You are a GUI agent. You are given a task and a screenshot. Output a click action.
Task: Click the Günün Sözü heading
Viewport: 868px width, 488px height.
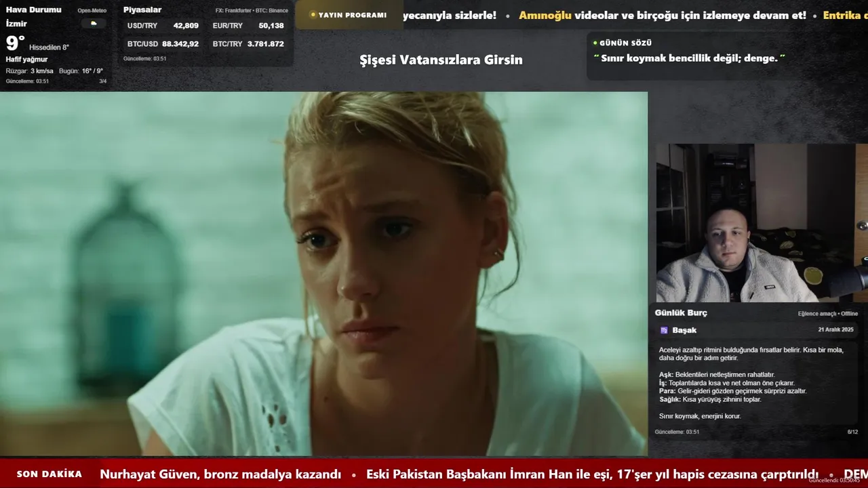click(625, 43)
